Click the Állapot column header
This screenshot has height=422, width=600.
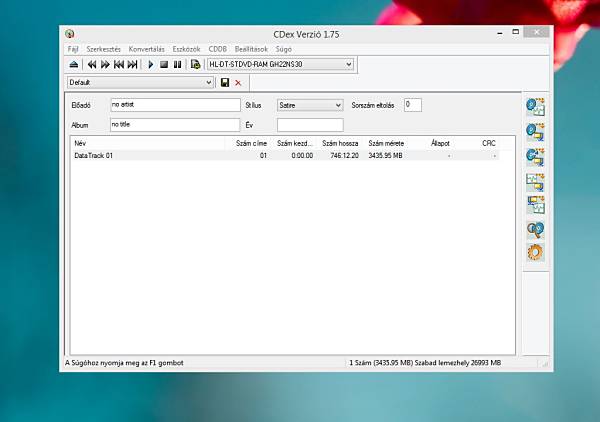431,143
